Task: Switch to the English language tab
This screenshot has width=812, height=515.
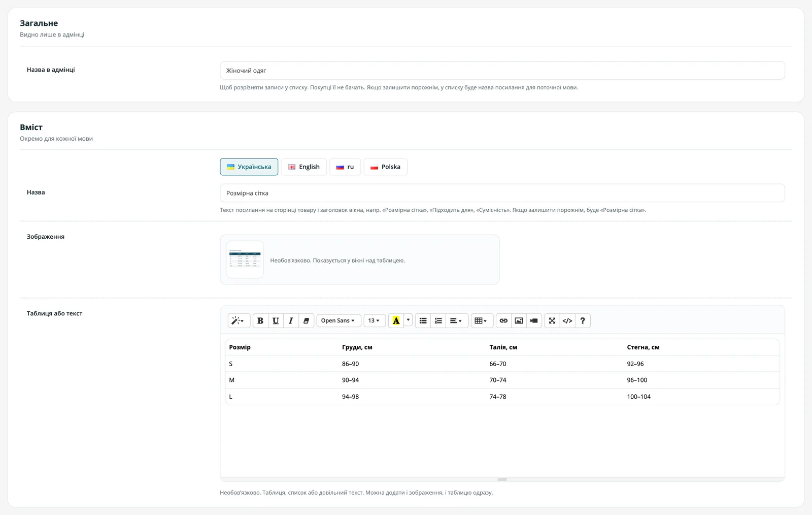Action: 304,167
